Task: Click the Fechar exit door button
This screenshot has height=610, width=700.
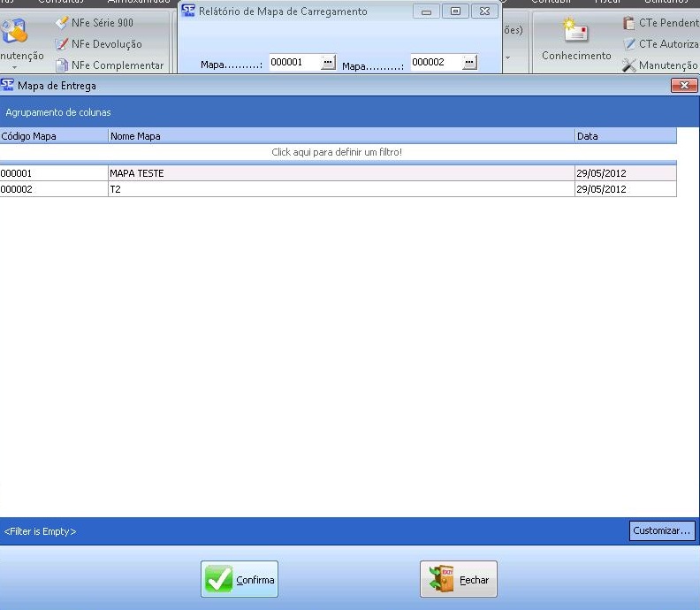Action: 459,580
